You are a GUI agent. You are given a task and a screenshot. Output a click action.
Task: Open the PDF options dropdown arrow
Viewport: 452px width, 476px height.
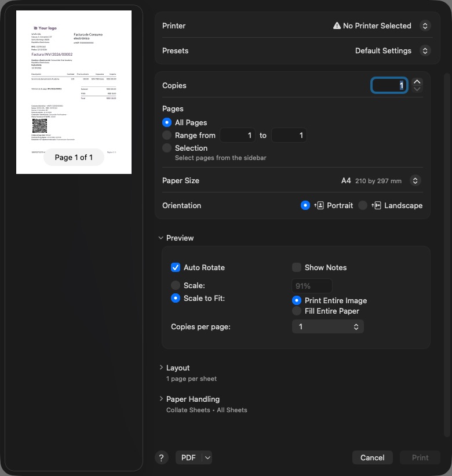coord(207,458)
